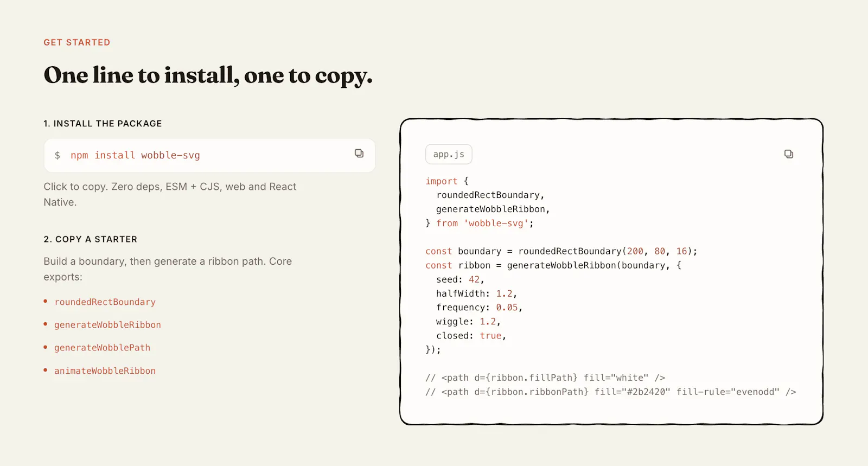Click the 'const boundary' code line
This screenshot has height=466, width=868.
[x=561, y=251]
